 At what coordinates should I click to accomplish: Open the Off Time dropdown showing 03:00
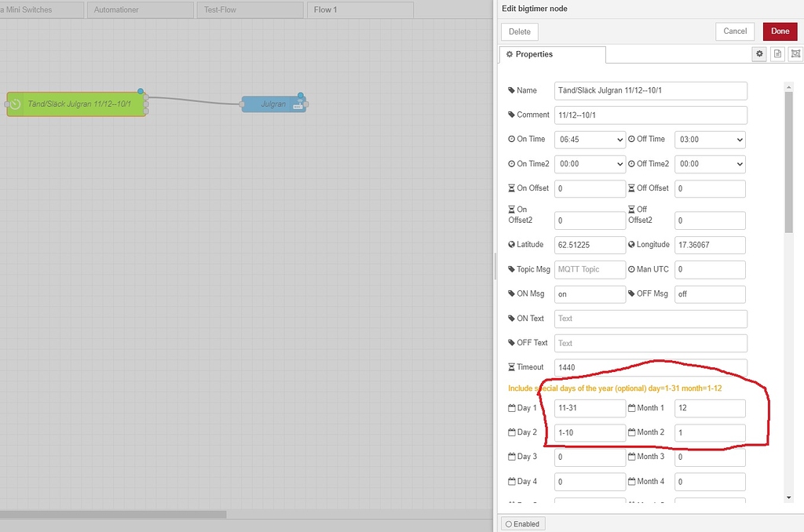point(710,139)
